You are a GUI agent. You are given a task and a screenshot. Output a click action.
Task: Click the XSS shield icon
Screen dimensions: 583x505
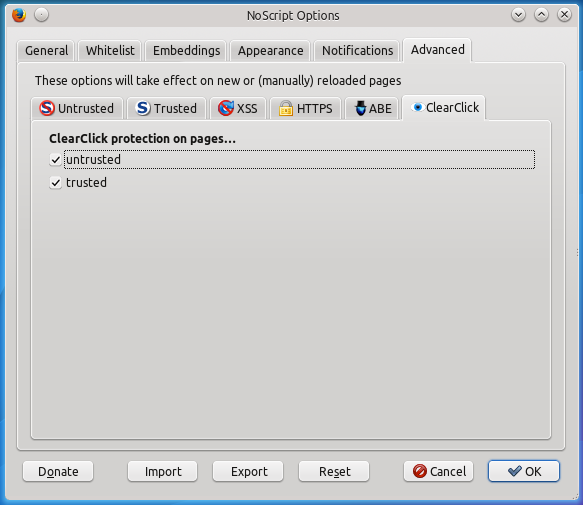click(x=226, y=108)
